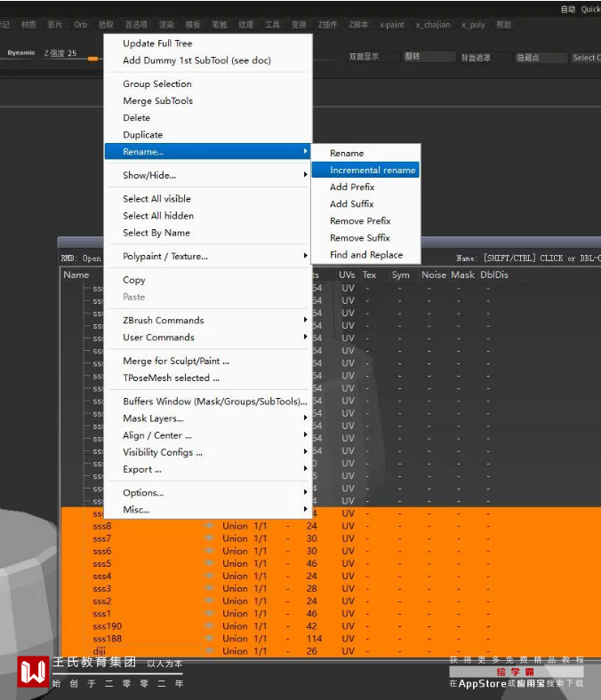The height and width of the screenshot is (700, 601).
Task: Choose Merge for Sculpt/Paint ...
Action: pos(207,361)
